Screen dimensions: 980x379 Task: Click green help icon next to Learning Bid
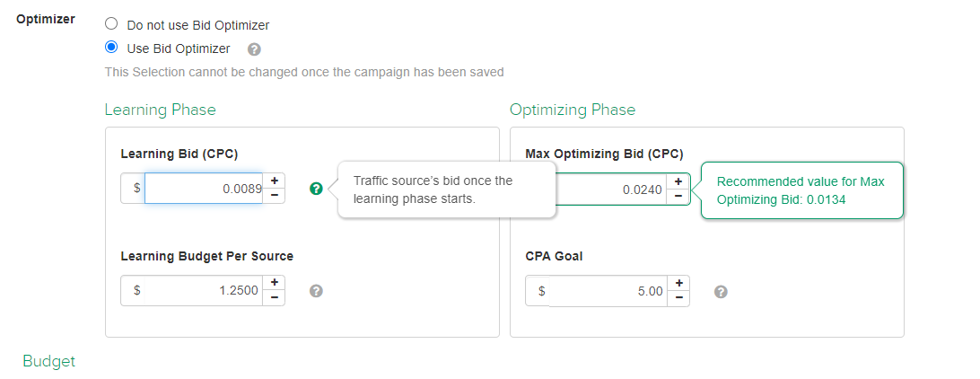[x=316, y=189]
